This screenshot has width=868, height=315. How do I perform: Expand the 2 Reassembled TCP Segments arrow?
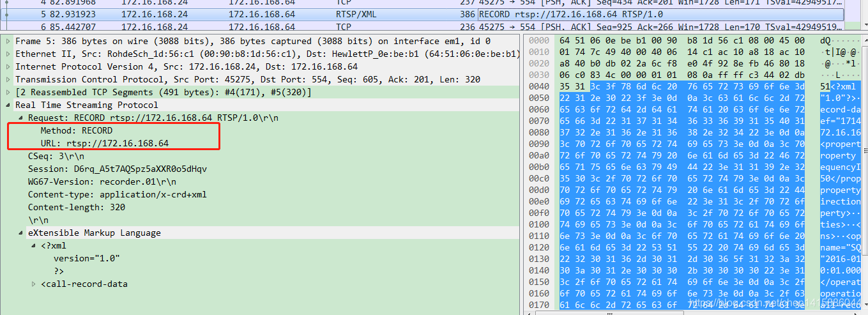pos(8,92)
